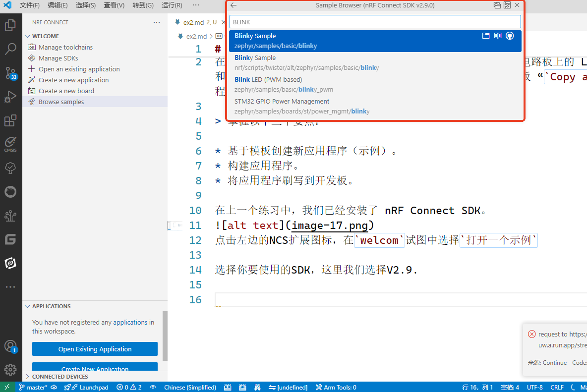587x392 pixels.
Task: Open the 文件(F) menu
Action: coord(30,5)
